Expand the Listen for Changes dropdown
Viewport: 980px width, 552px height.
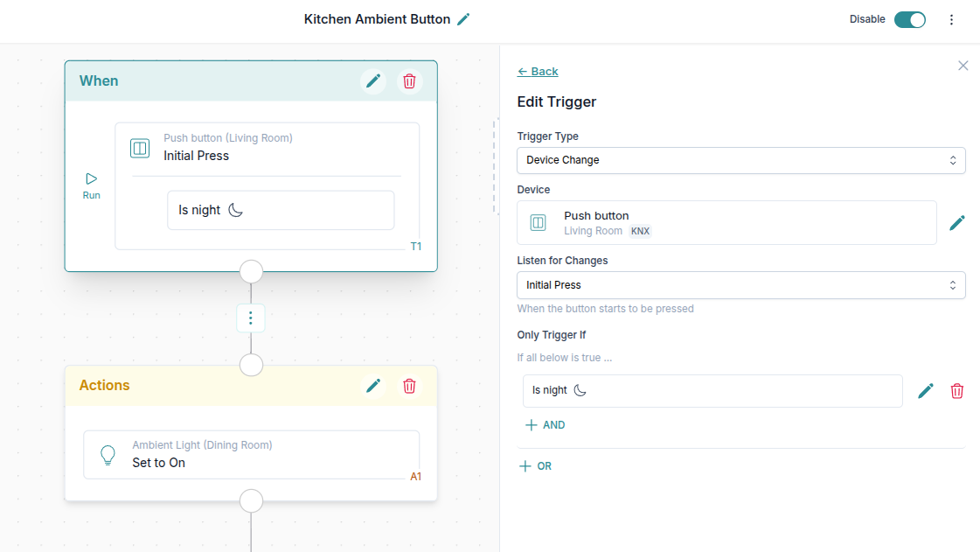click(740, 285)
